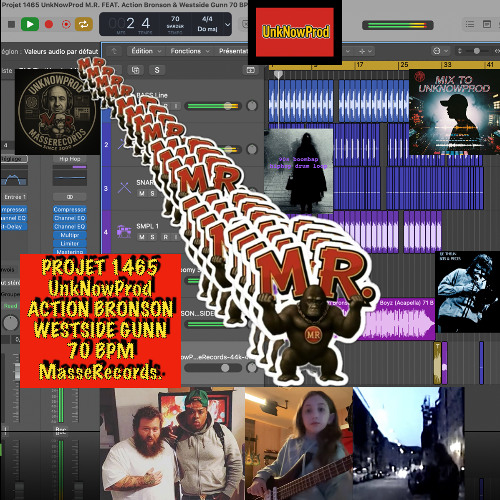Screen dimensions: 500x500
Task: Click the face-shaped waveform zoom icon
Action: tap(436, 51)
